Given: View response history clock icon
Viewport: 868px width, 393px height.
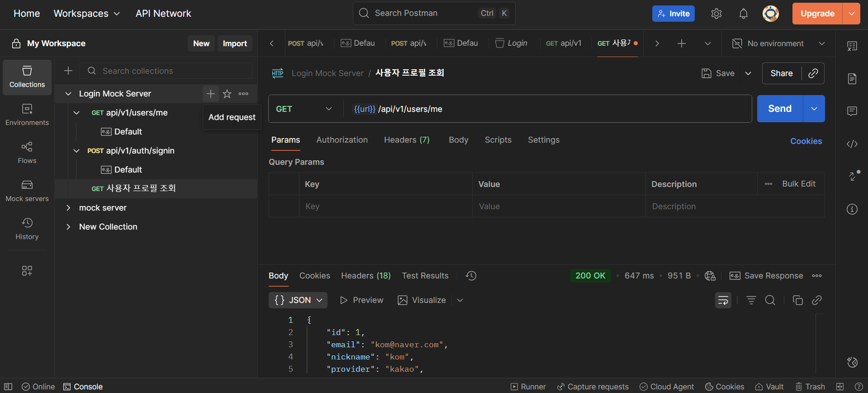Looking at the screenshot, I should (x=471, y=276).
